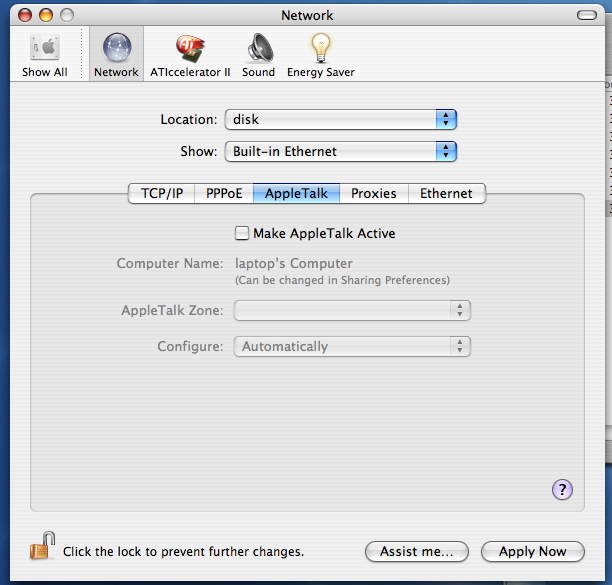Open the Location dropdown showing disk
The image size is (612, 585).
(x=341, y=119)
